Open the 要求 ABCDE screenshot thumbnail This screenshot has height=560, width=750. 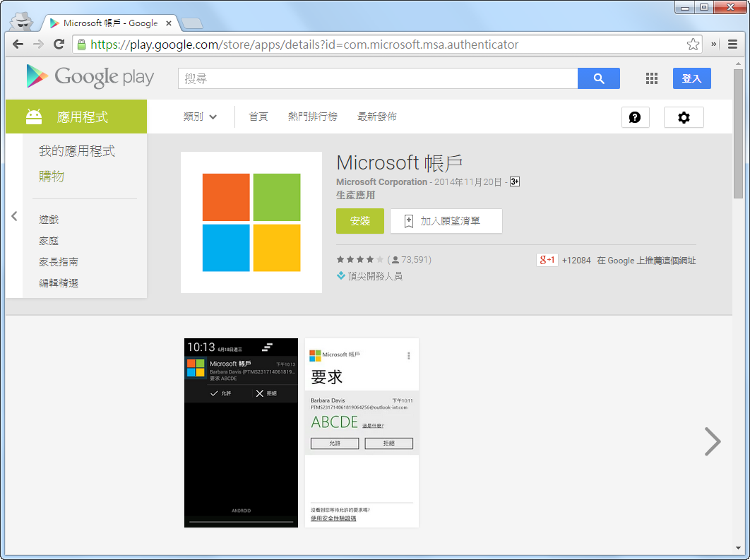[x=362, y=433]
